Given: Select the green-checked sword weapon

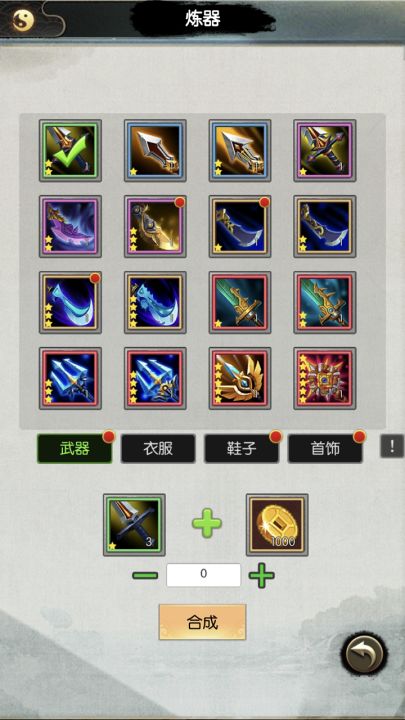Looking at the screenshot, I should pos(70,151).
